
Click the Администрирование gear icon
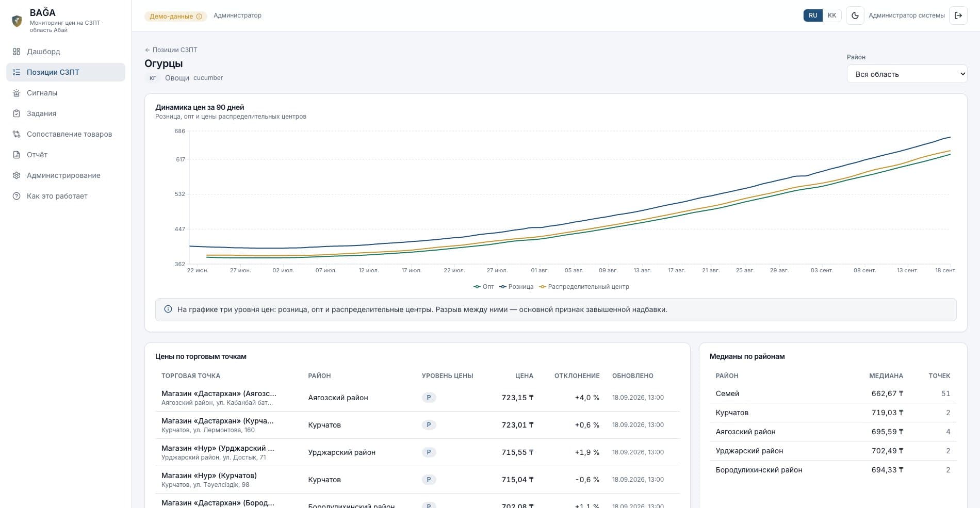(17, 175)
